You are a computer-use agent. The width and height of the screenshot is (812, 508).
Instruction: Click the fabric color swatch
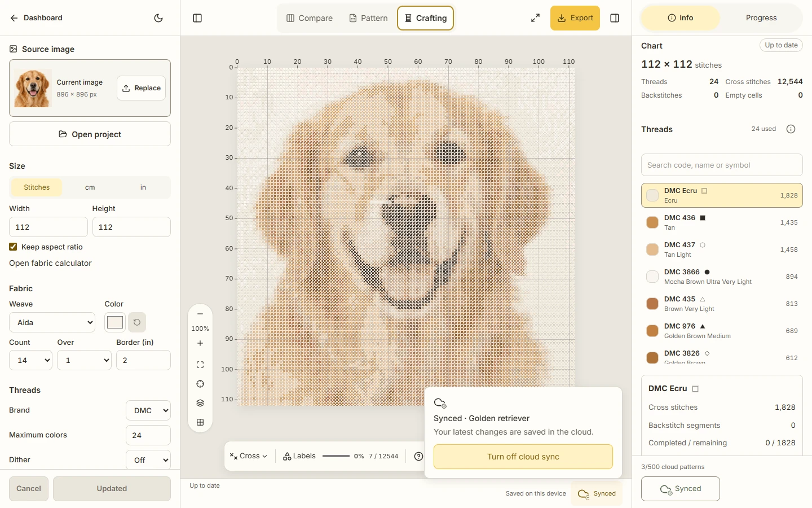click(115, 322)
